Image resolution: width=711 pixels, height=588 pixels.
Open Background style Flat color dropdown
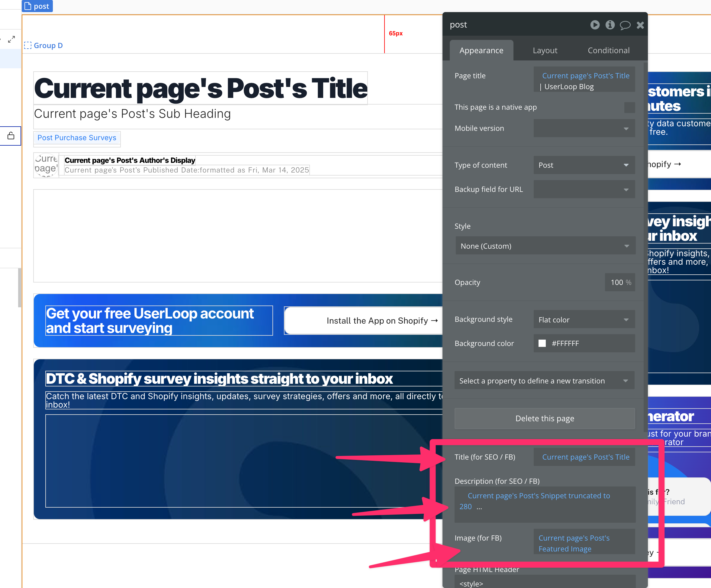pos(584,319)
